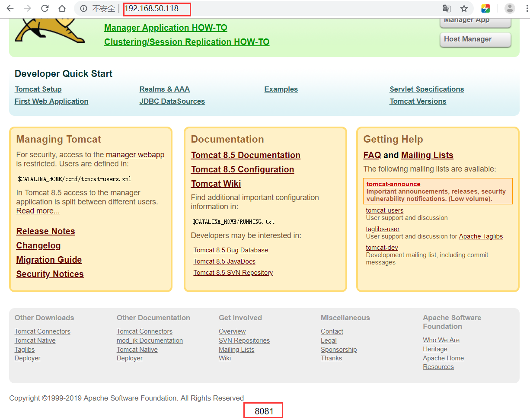Screen dimensions: 530x420
Task: Open Tomcat Connectors under Other Documentation
Action: click(144, 331)
